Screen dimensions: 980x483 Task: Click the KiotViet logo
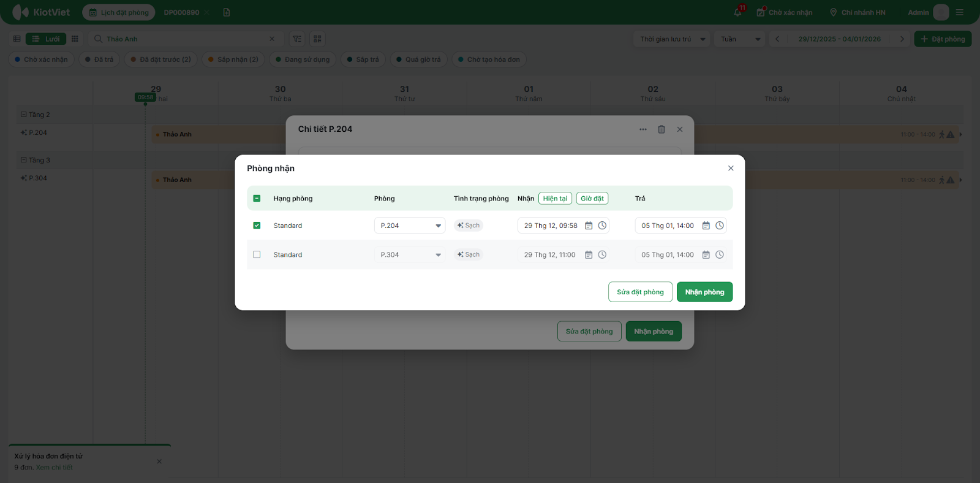point(41,12)
